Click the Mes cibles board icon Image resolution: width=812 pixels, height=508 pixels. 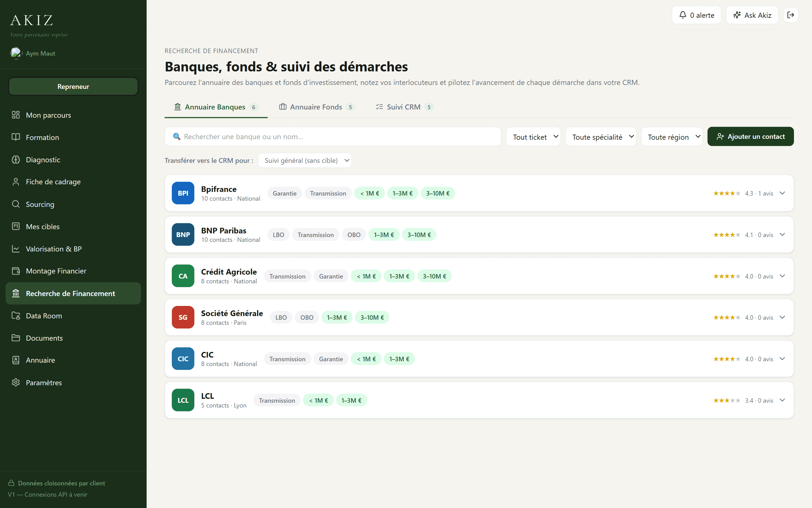click(16, 226)
